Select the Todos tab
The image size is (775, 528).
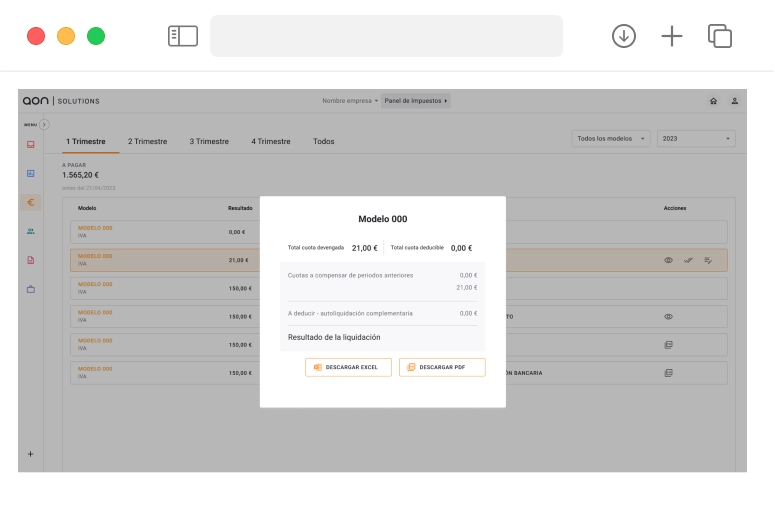point(323,142)
